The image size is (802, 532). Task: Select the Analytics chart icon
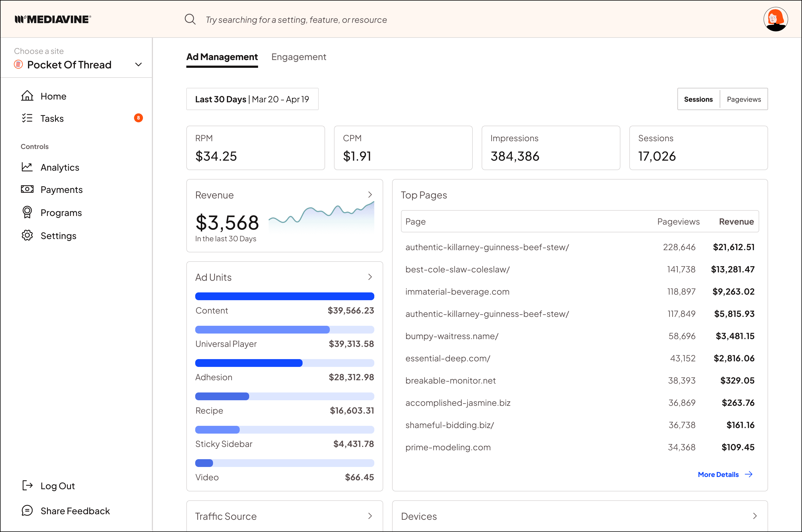coord(27,167)
